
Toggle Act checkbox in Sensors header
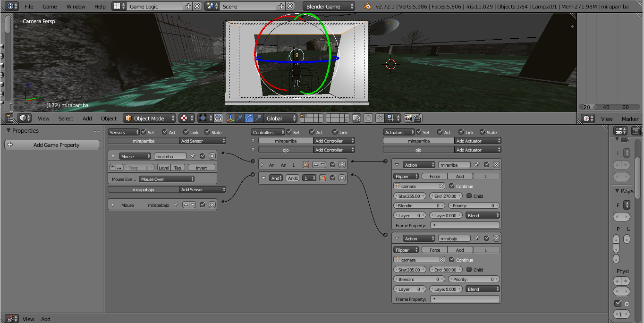[164, 132]
